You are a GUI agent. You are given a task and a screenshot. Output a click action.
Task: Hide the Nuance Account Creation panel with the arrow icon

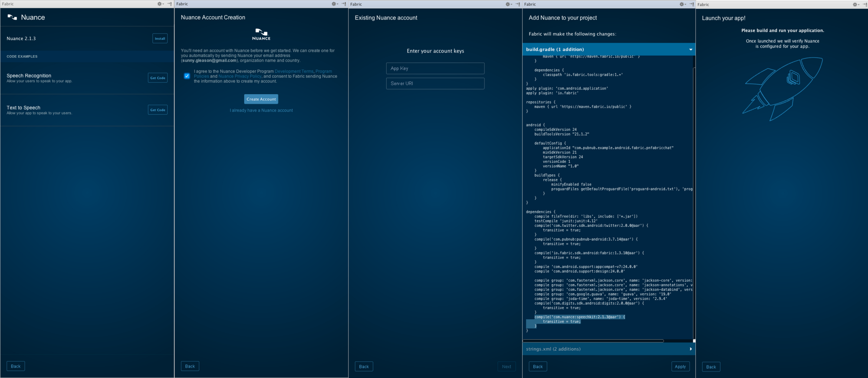[x=344, y=4]
